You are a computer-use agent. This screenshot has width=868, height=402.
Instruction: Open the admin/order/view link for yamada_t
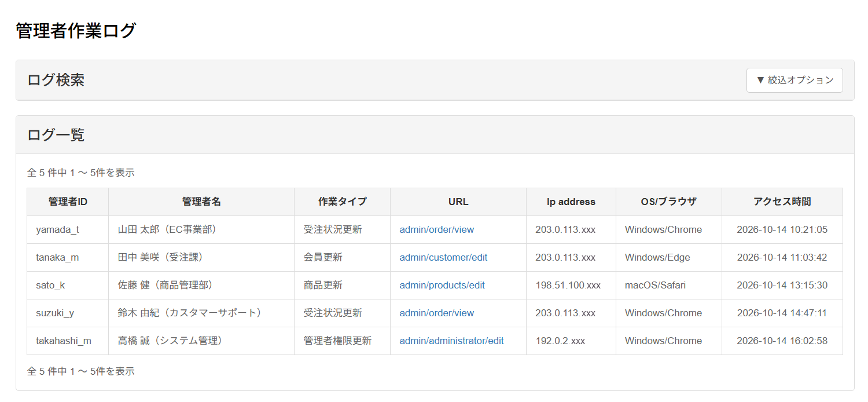coord(436,229)
